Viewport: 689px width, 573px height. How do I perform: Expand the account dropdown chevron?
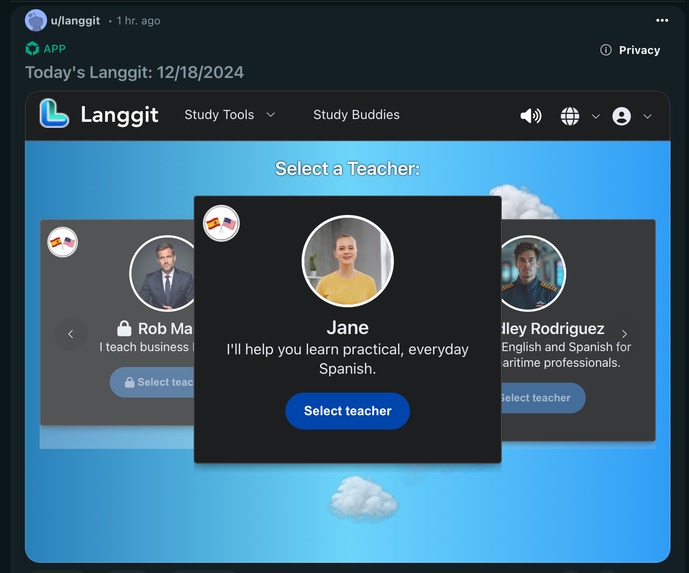click(x=647, y=116)
